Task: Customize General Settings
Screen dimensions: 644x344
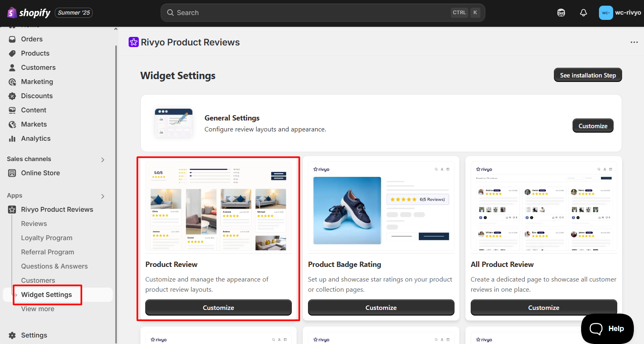Action: [x=593, y=126]
